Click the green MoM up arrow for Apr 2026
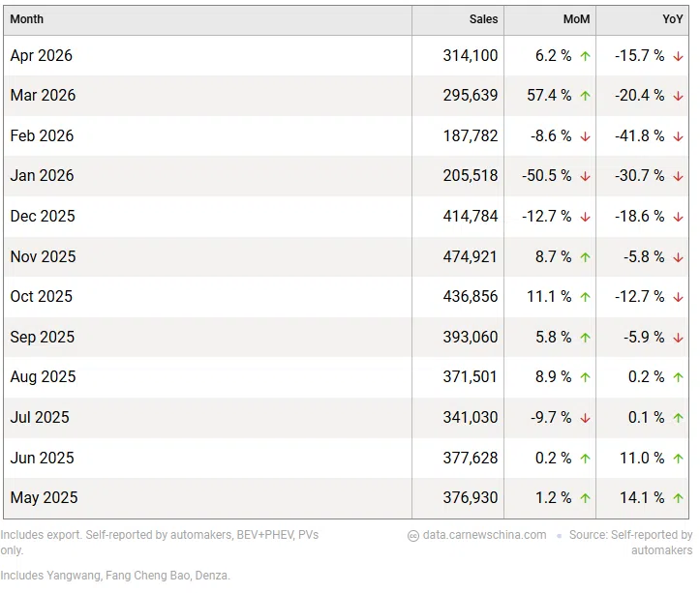This screenshot has width=700, height=593. coord(585,56)
